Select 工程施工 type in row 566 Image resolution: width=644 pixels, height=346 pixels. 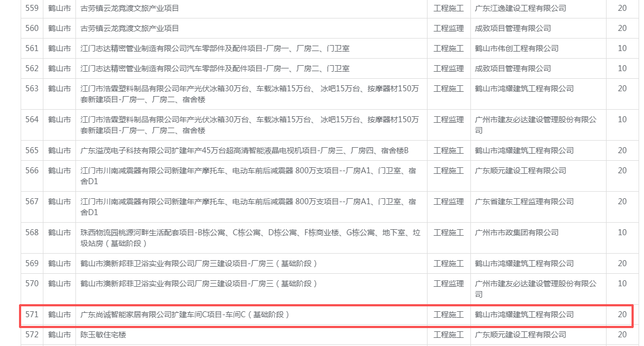[x=448, y=171]
